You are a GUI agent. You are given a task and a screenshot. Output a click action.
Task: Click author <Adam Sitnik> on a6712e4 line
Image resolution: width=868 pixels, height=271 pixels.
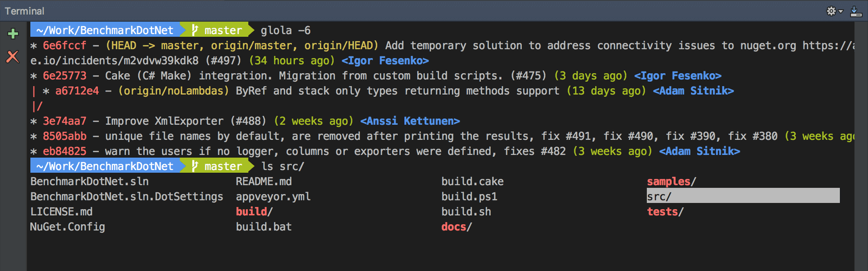tap(693, 91)
